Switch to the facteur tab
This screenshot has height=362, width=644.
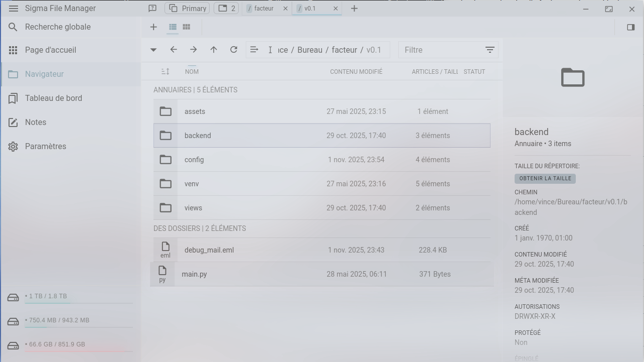pyautogui.click(x=263, y=9)
